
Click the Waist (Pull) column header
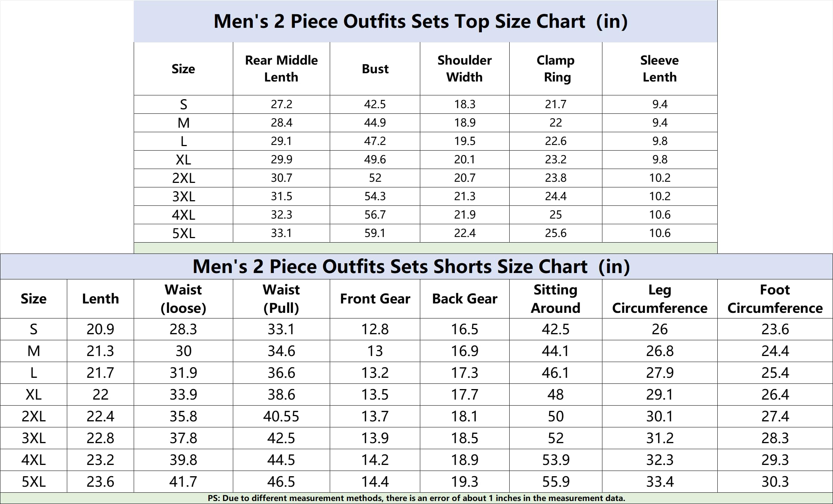pos(281,299)
